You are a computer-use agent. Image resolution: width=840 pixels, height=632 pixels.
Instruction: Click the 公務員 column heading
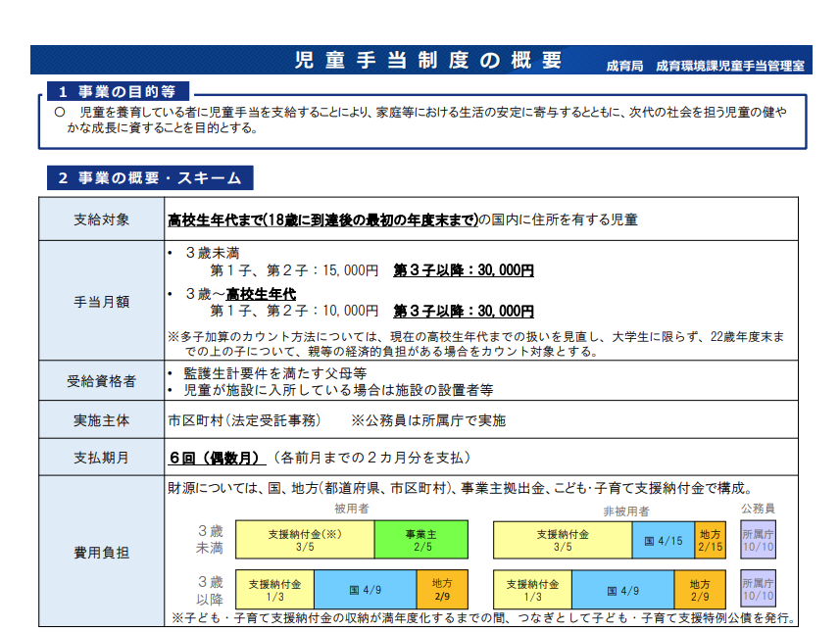758,509
